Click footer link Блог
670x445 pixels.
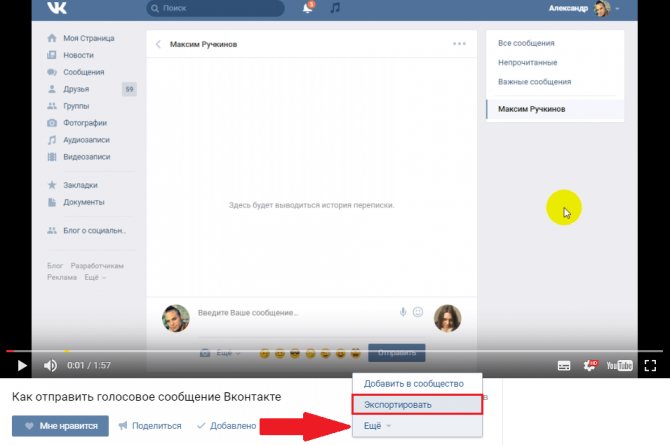point(55,266)
